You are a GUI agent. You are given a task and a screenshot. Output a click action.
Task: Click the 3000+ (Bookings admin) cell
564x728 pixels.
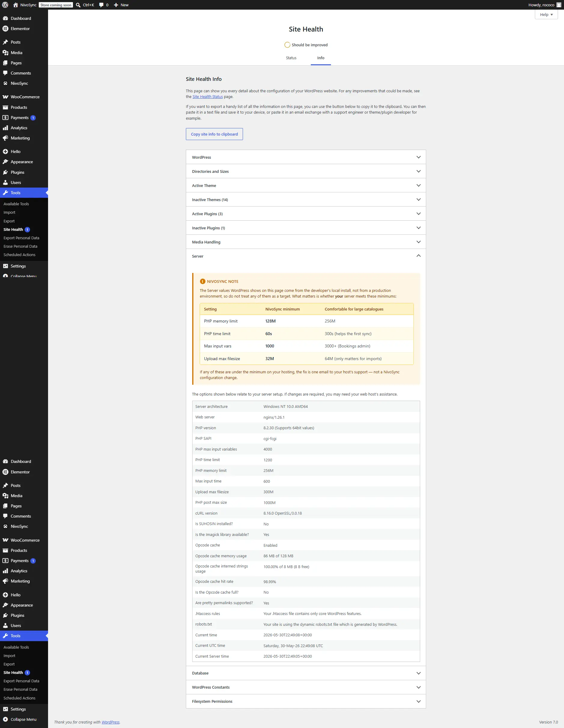click(347, 346)
